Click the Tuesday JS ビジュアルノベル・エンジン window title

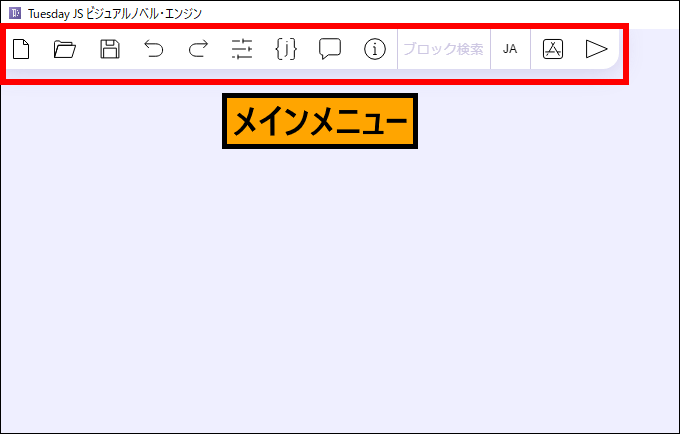[x=115, y=14]
